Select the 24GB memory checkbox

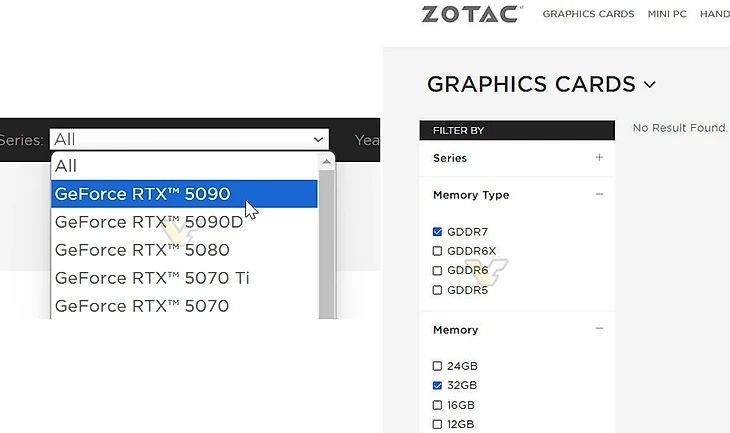[437, 366]
